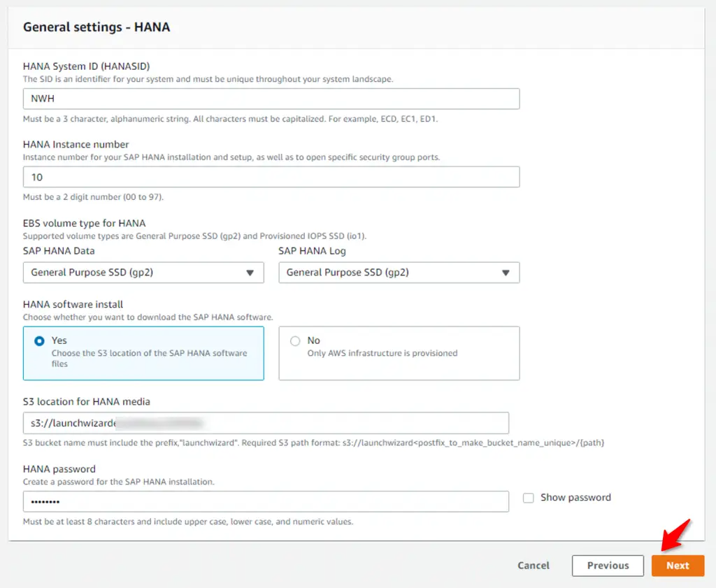Enable the Show password checkbox
Viewport: 716px width, 588px height.
(529, 498)
